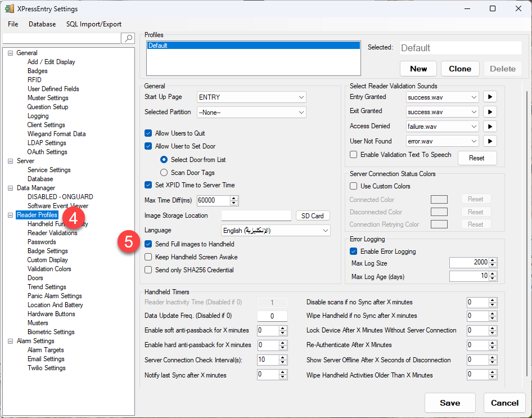Click the settings search input field
The width and height of the screenshot is (532, 418).
[x=61, y=38]
